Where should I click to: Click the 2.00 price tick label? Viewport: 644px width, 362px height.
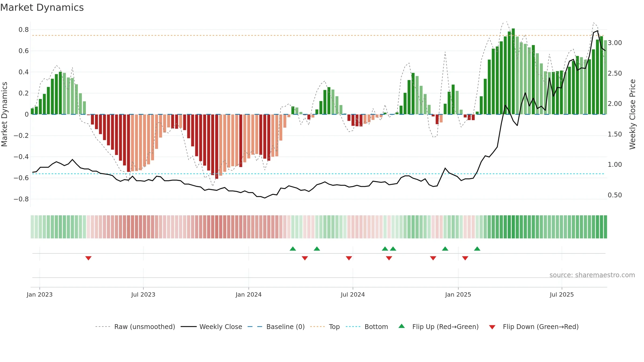[x=615, y=104]
